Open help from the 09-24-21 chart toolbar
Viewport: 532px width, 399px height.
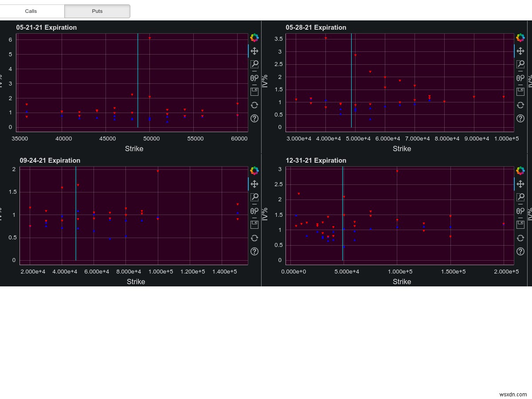coord(254,251)
